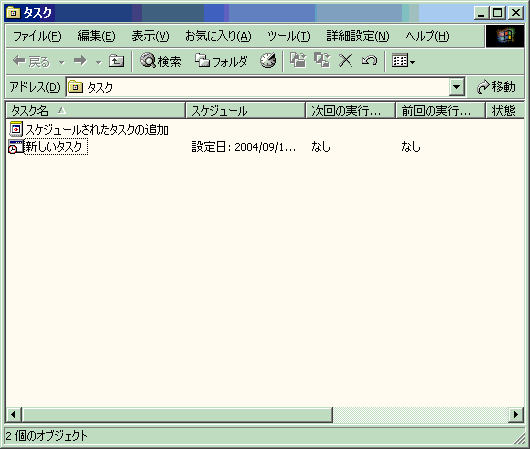Click the 移動 Go button
Screen dimensions: 530x449
496,87
